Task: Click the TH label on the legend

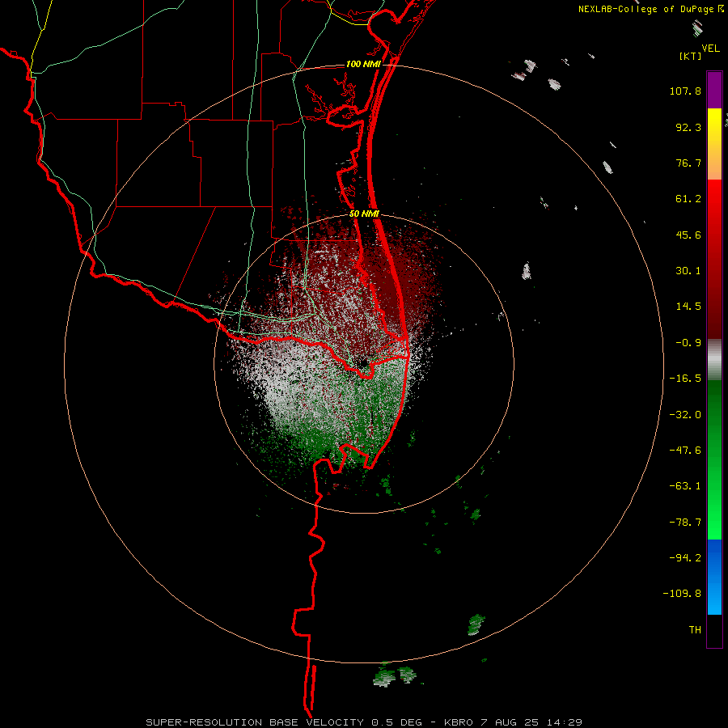Action: (695, 629)
